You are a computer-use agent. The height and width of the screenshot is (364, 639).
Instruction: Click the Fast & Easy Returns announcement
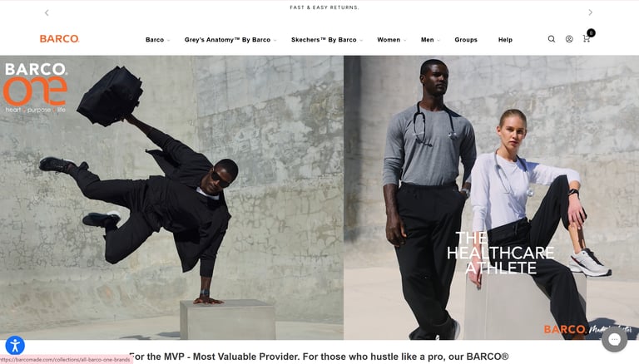coord(324,7)
